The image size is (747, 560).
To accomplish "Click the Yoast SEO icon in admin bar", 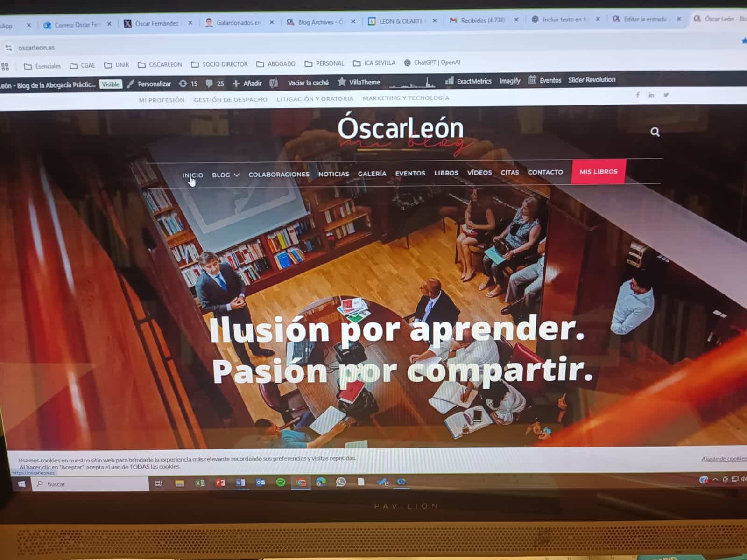I will pos(274,83).
